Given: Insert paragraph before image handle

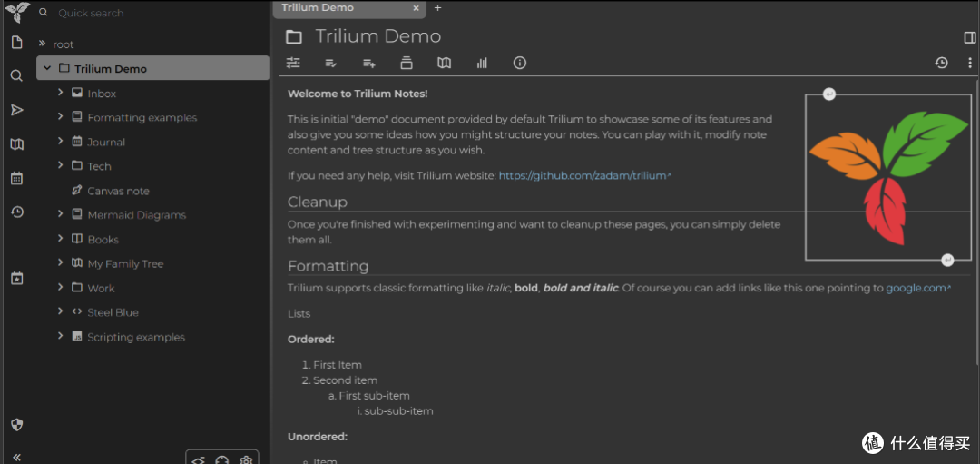Looking at the screenshot, I should (x=828, y=94).
